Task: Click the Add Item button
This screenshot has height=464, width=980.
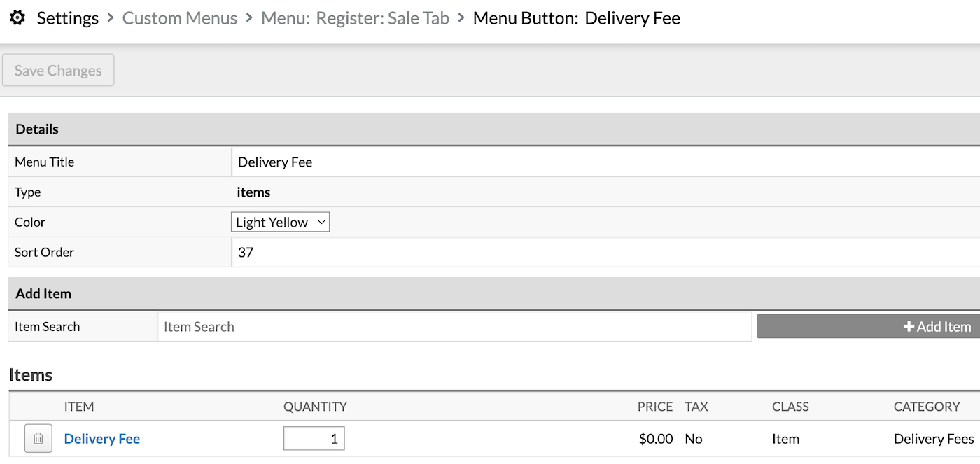Action: point(868,327)
